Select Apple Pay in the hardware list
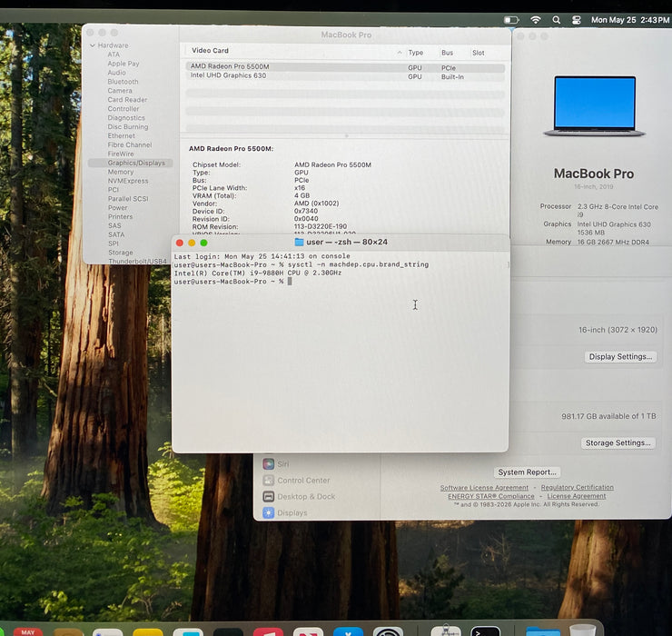 (124, 64)
